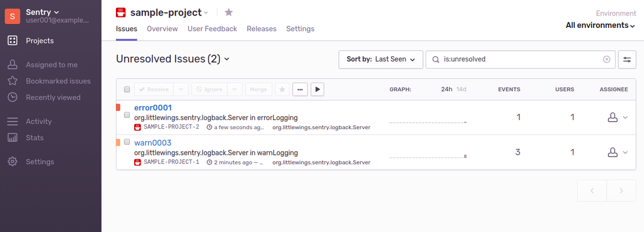This screenshot has width=644, height=232.
Task: Click the SAMPLE-PROJECT-1 short ID
Action: click(x=171, y=162)
